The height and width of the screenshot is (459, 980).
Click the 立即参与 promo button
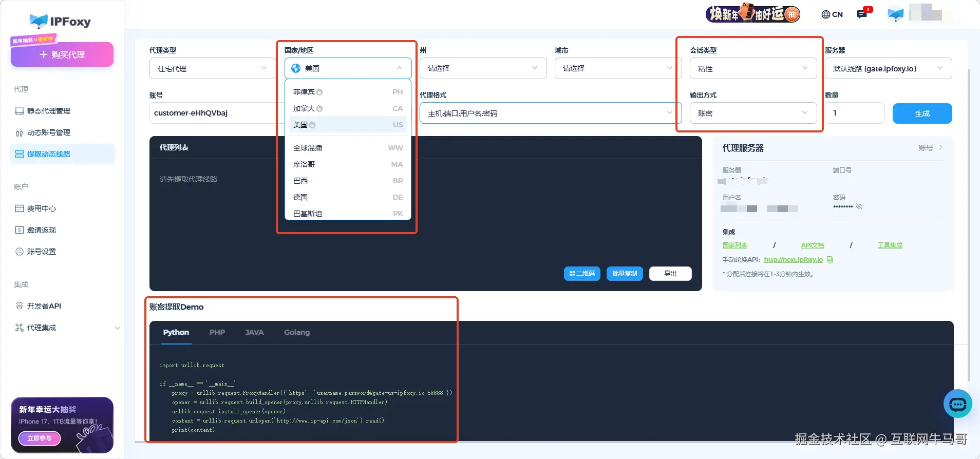coord(40,438)
